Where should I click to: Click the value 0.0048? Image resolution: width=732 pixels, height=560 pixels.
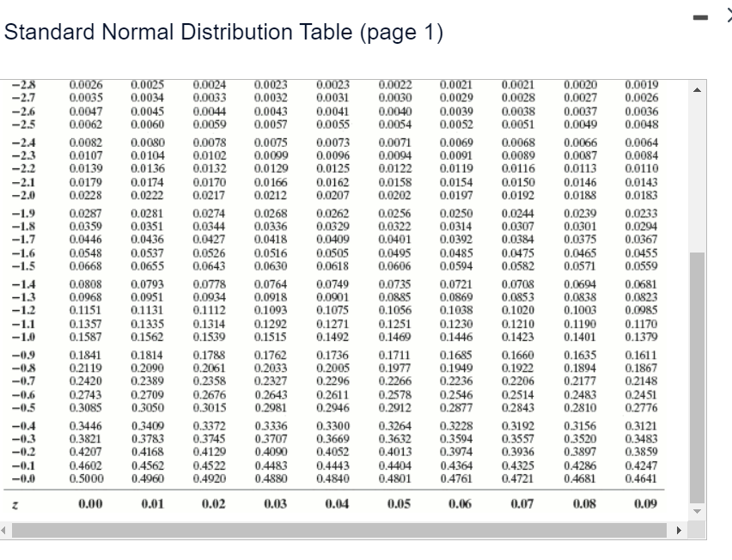tap(642, 125)
